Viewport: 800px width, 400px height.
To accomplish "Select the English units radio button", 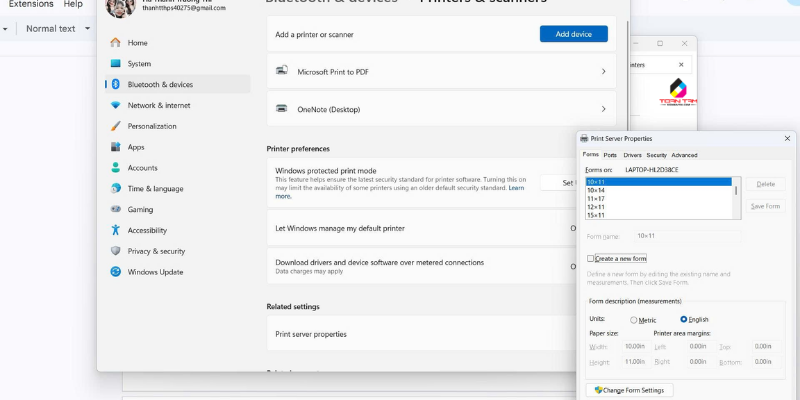I will [684, 319].
